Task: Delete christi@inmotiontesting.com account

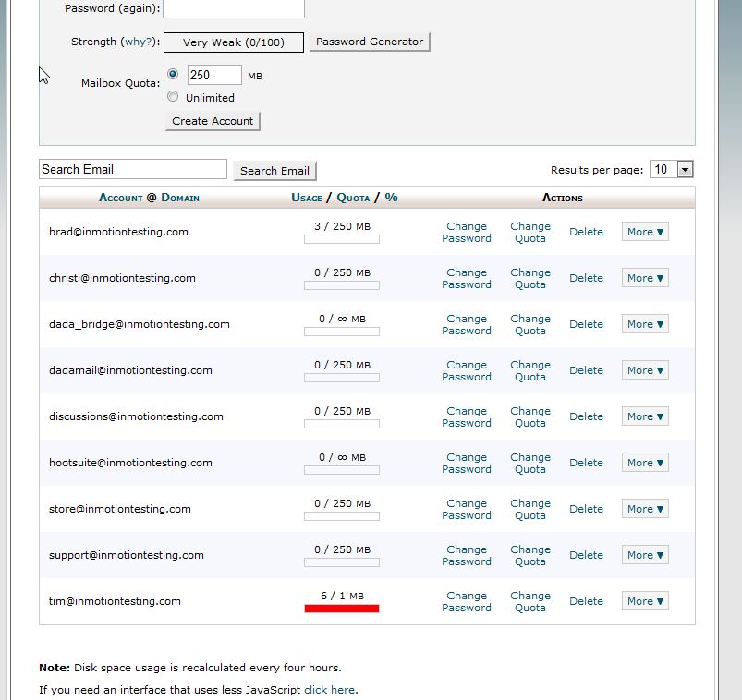Action: point(586,278)
